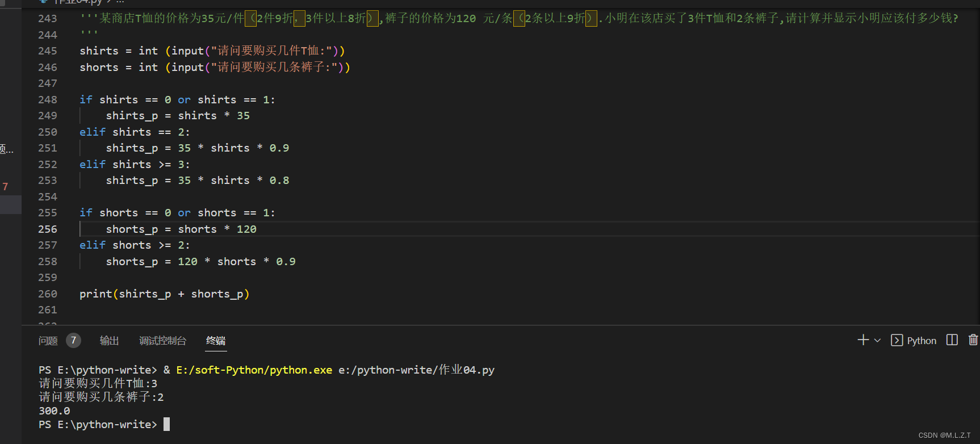Open the 输出 output tab
This screenshot has height=444, width=980.
coord(110,341)
